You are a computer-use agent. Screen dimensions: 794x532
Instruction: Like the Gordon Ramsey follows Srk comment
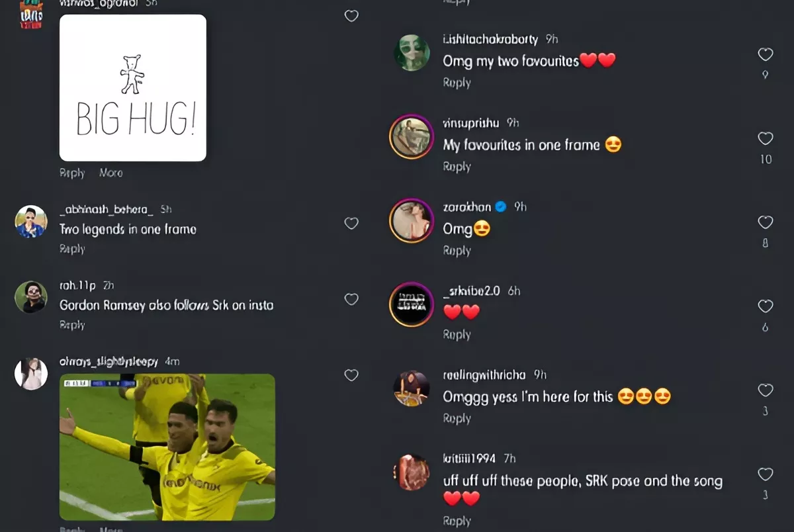[x=351, y=300]
